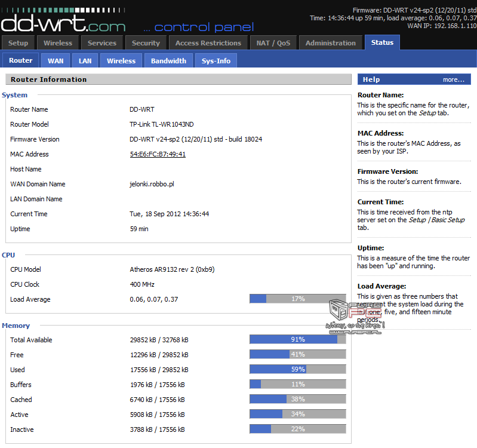
Task: Open Wireless in the top navigation bar
Action: pos(58,43)
